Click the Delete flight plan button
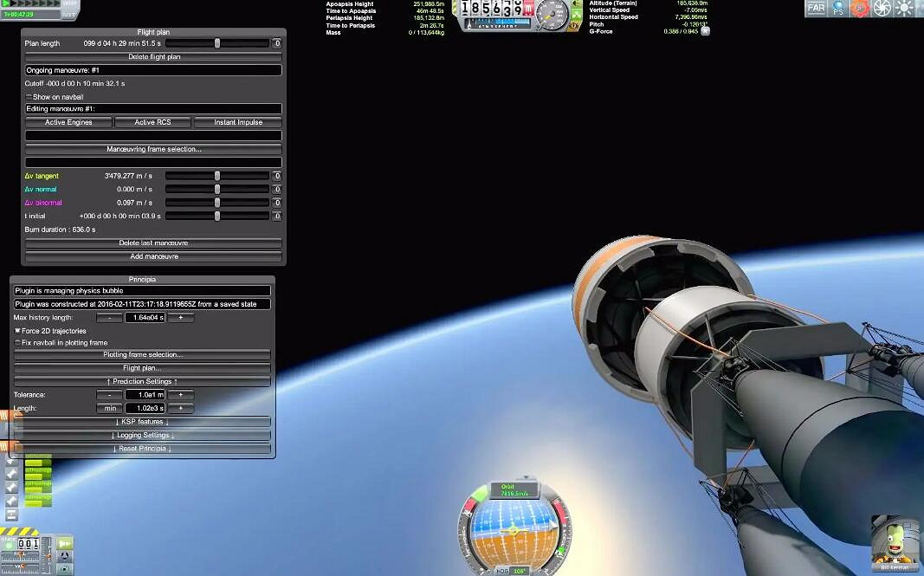The image size is (924, 576). click(x=152, y=56)
